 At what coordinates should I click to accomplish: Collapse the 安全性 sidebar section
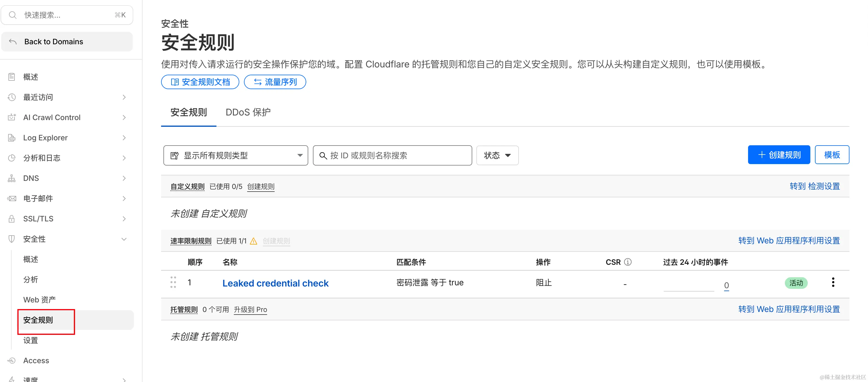[x=124, y=239]
